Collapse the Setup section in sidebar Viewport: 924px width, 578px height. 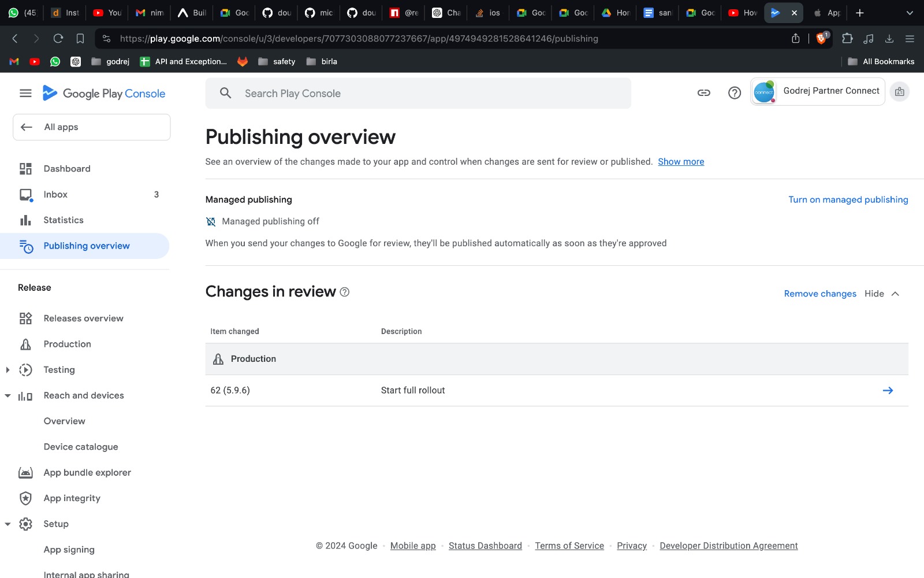8,524
